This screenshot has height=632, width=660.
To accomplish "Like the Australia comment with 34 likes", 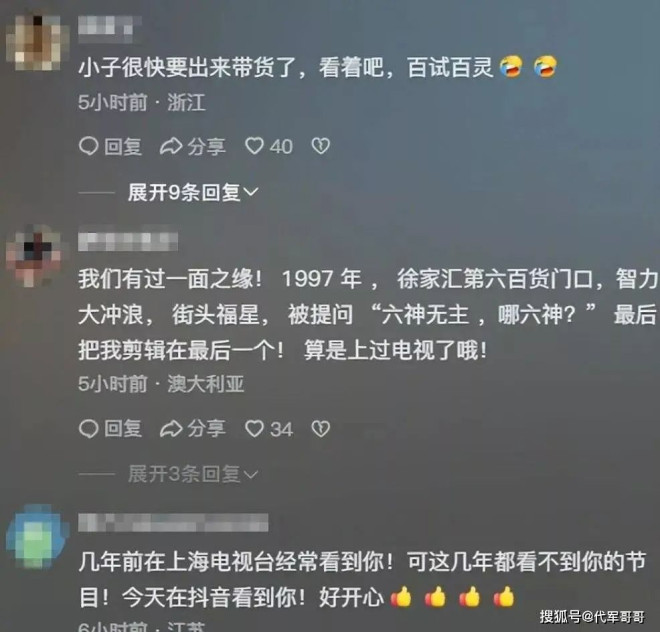I will click(254, 429).
